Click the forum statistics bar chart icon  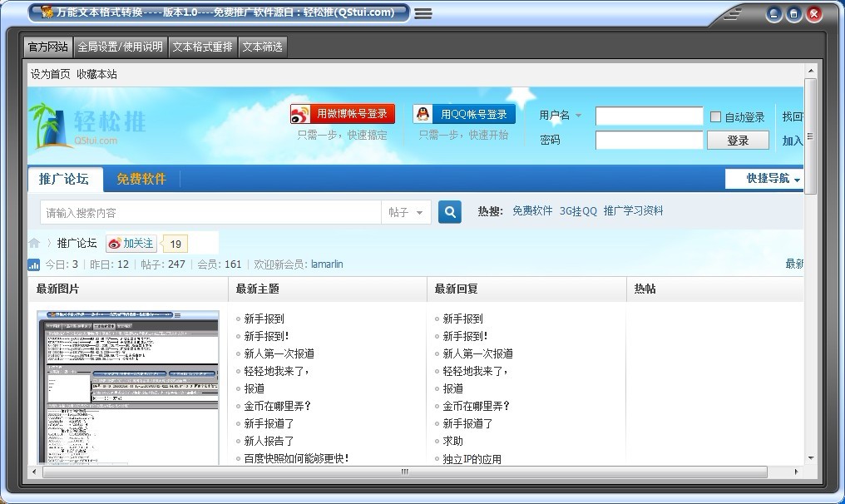34,264
